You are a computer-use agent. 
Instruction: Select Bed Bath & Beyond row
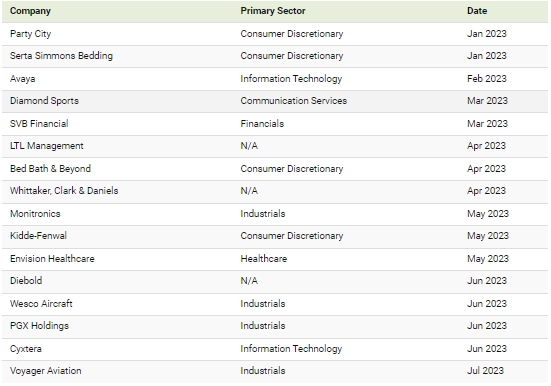(x=275, y=169)
